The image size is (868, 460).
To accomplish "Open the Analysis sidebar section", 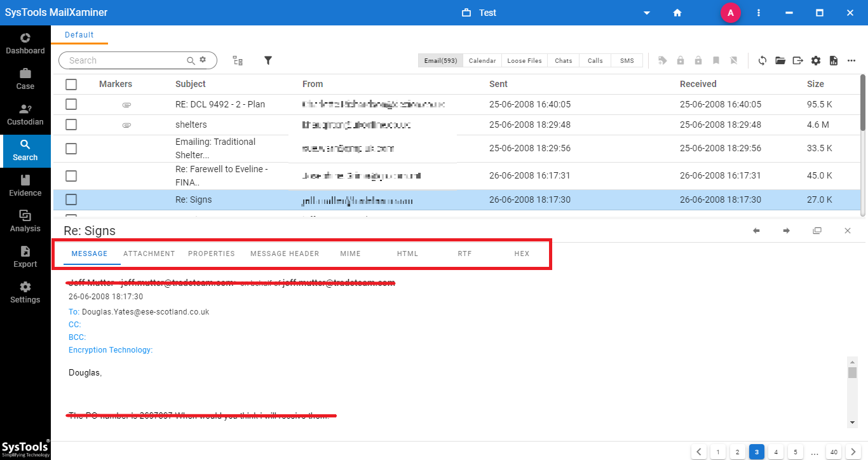I will pos(25,221).
